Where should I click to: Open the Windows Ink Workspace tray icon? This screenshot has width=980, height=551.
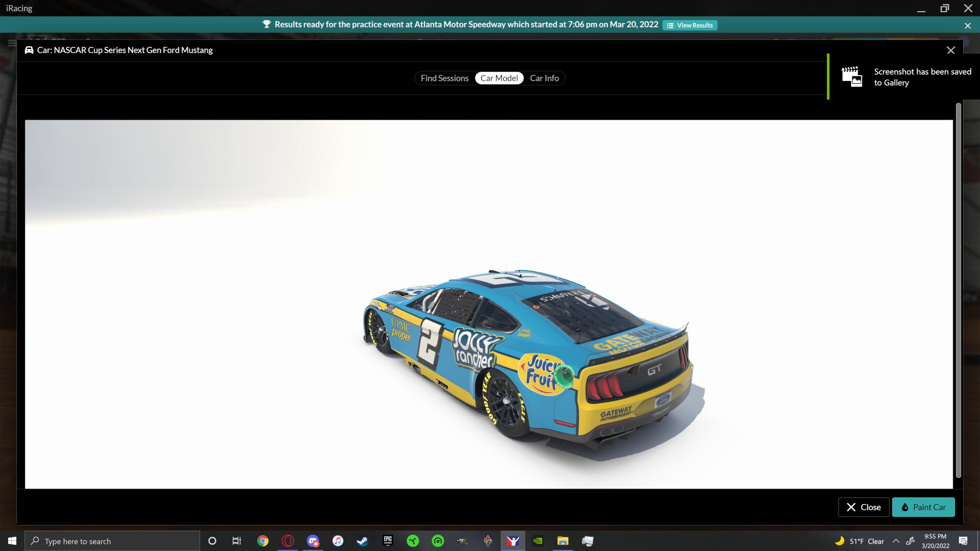coord(910,541)
